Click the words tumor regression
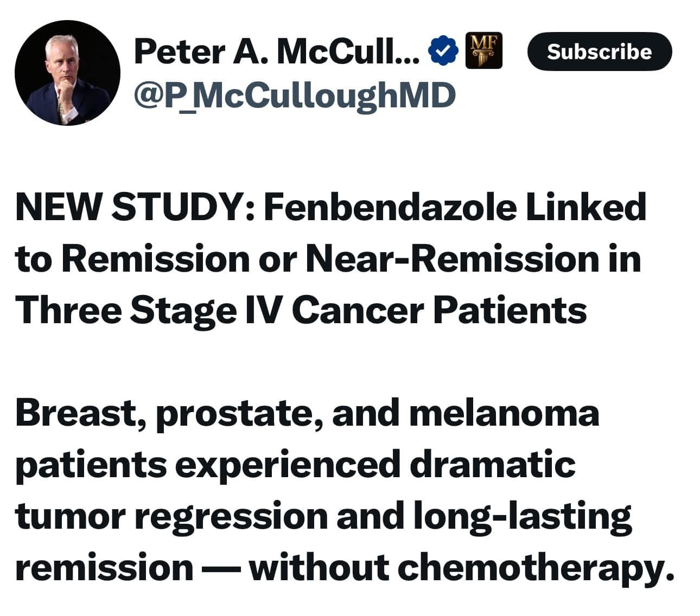 pos(171,517)
